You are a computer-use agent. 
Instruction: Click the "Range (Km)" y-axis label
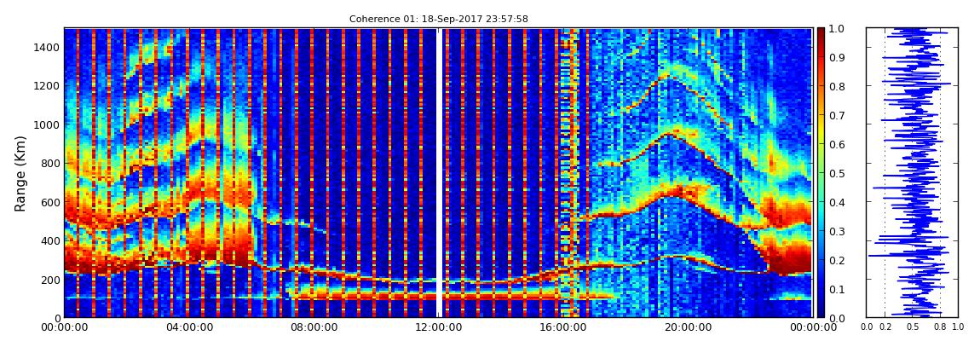pyautogui.click(x=20, y=172)
